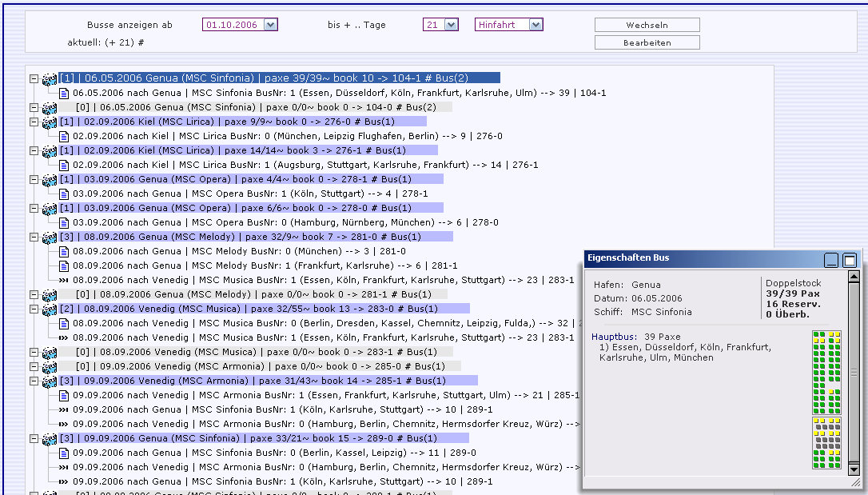Open the days dropdown showing 21
The image size is (868, 495).
[x=452, y=25]
